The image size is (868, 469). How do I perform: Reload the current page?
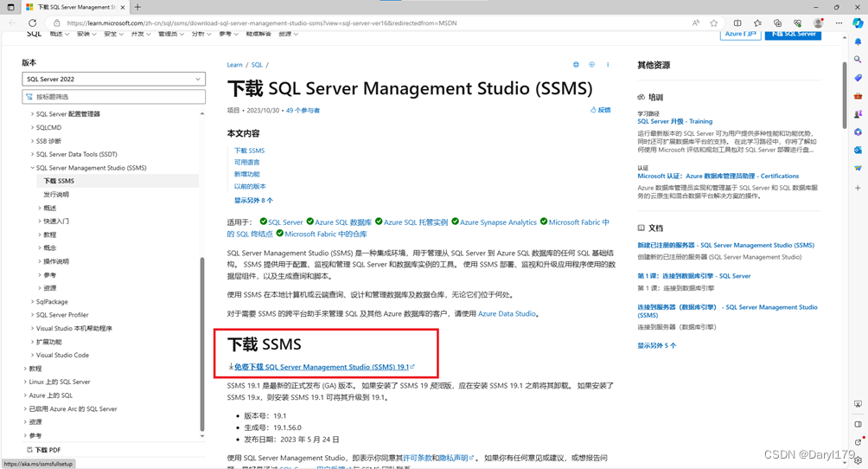tap(33, 22)
